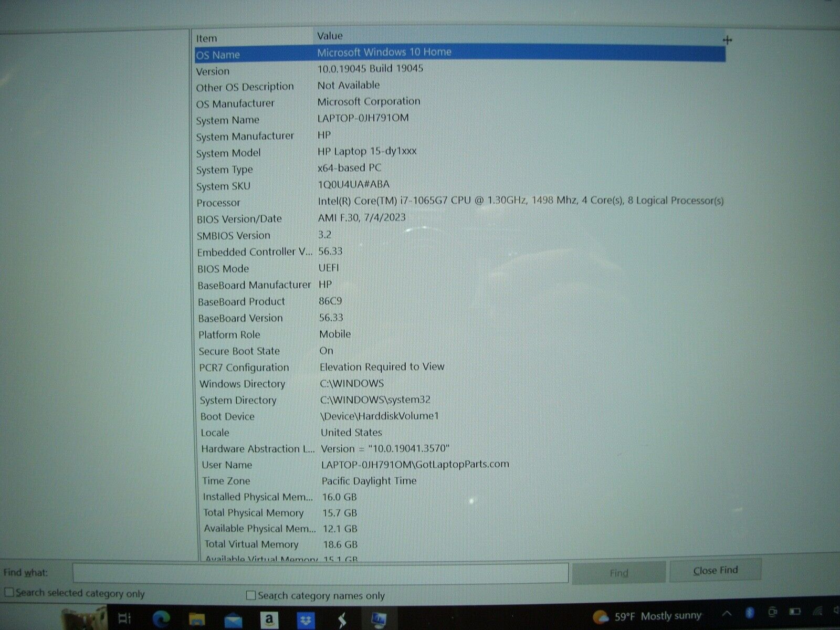
Task: Click the Bluetooth tray icon
Action: (x=750, y=613)
